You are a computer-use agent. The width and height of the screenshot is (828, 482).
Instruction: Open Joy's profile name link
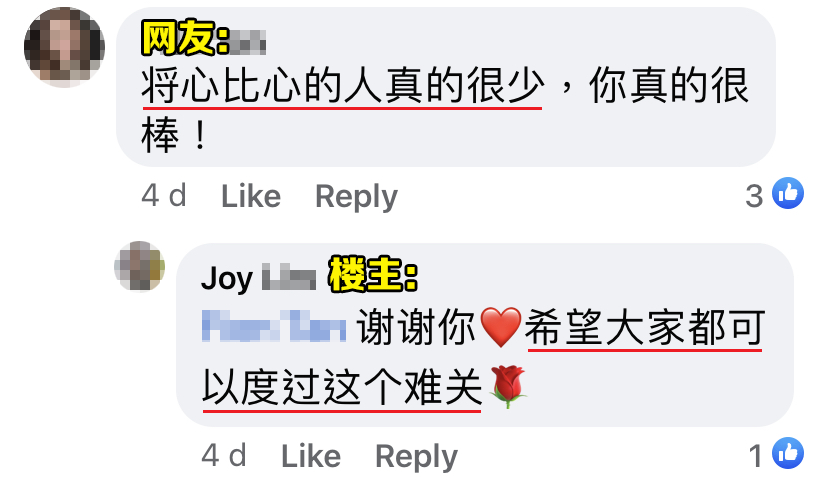tap(258, 278)
